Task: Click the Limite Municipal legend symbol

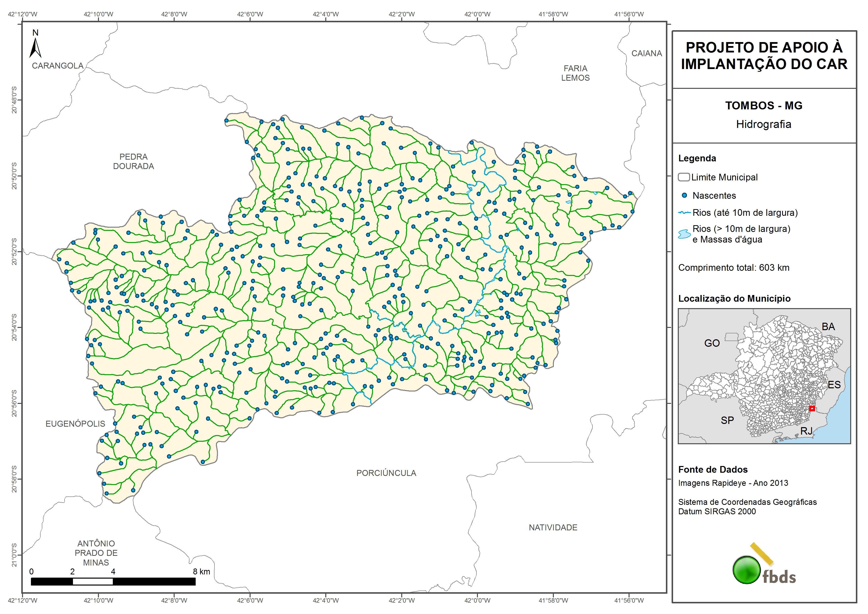Action: point(683,177)
